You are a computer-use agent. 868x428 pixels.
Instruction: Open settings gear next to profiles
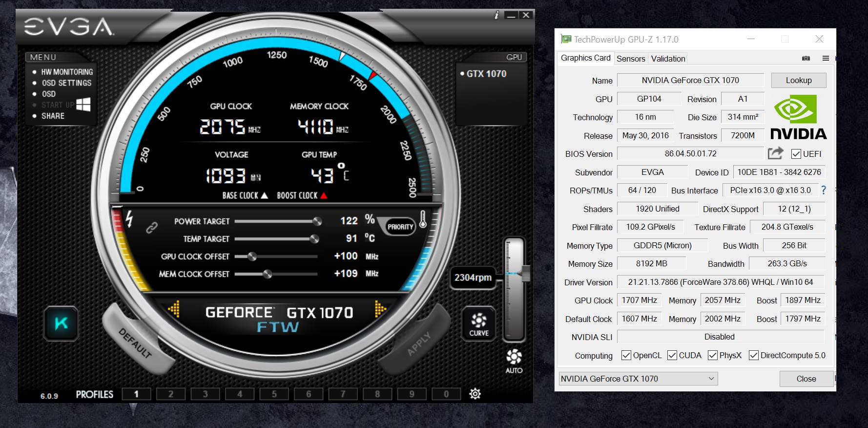click(475, 393)
